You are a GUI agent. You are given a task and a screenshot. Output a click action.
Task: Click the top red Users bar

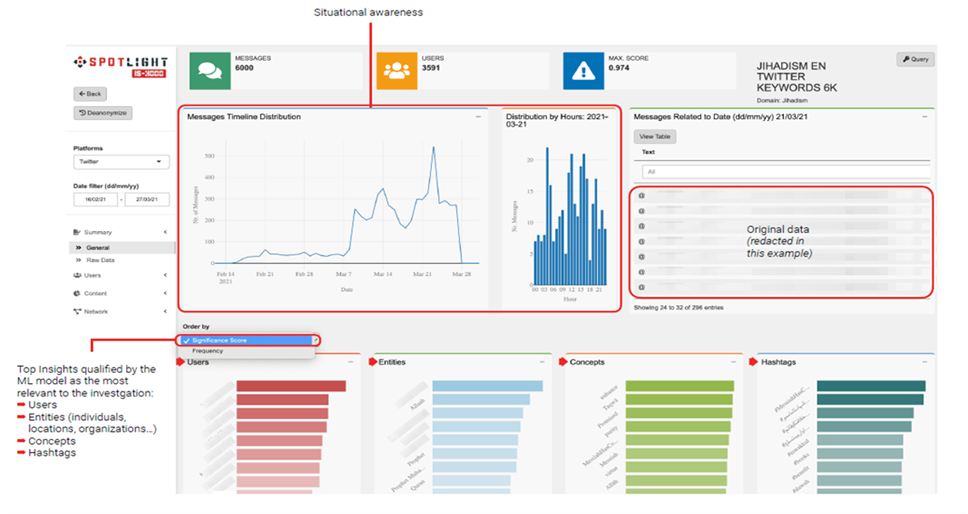291,386
